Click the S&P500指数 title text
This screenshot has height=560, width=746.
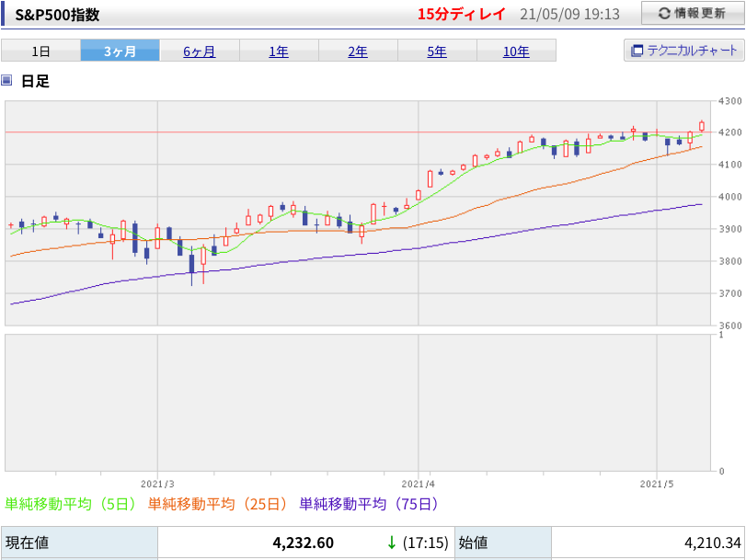click(57, 15)
